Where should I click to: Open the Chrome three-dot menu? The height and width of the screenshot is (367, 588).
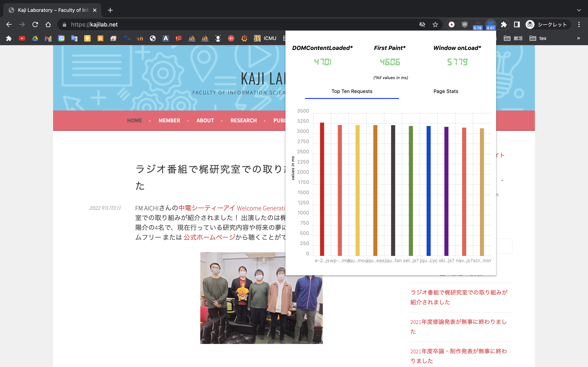(579, 24)
